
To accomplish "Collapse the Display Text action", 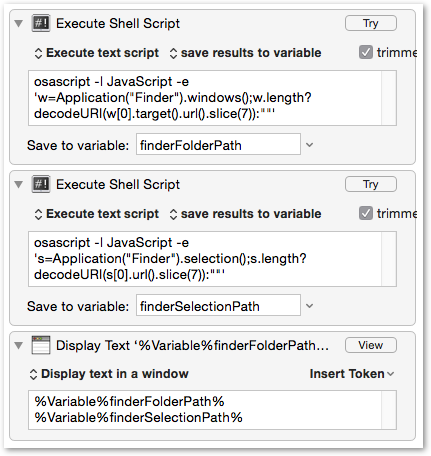I will coord(19,346).
